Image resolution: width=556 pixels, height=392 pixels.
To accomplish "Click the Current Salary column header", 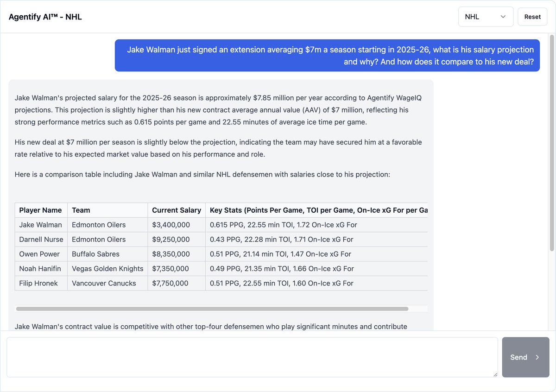I will pos(177,210).
